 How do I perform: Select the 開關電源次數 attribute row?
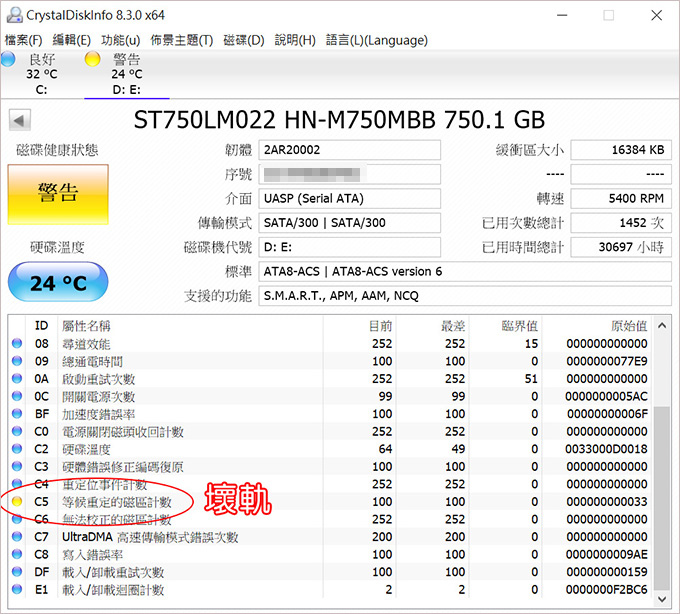tap(330, 396)
